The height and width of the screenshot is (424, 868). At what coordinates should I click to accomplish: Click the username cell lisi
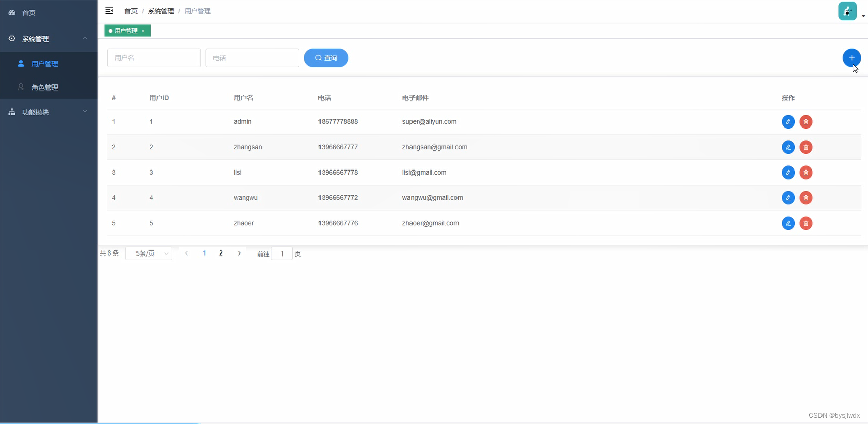pos(238,173)
